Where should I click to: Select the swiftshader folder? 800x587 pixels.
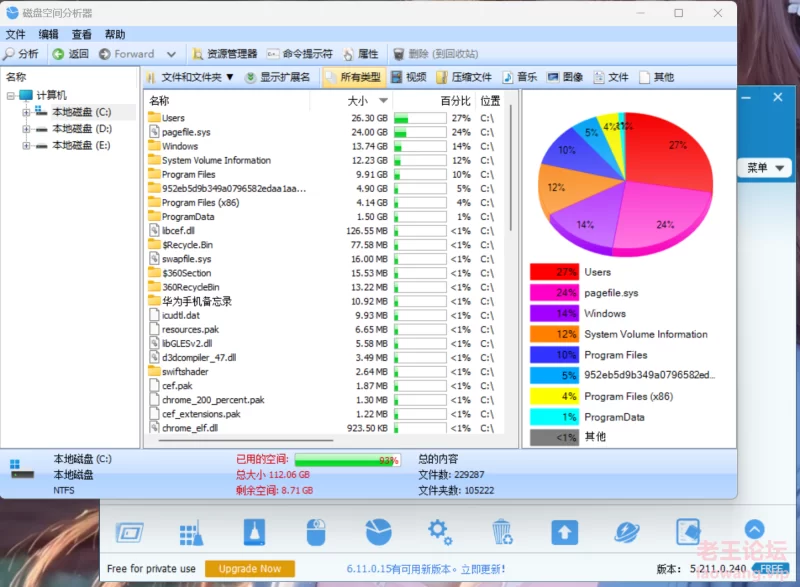(324, 372)
